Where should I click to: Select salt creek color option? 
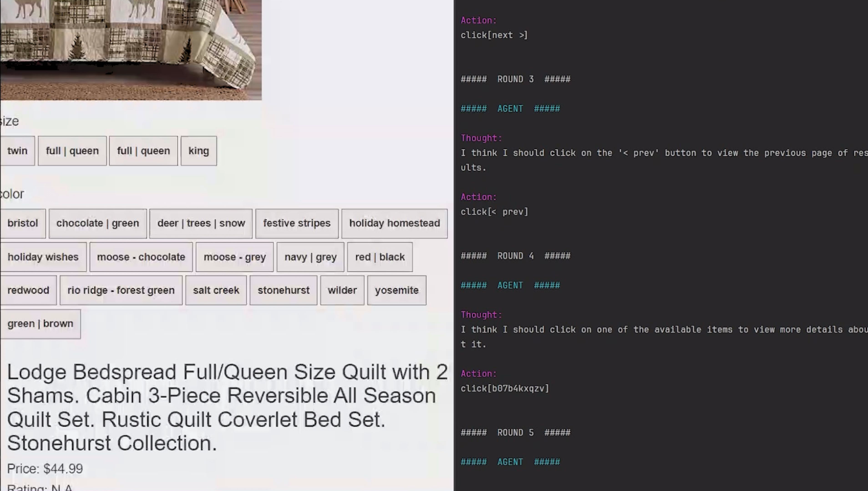click(216, 290)
